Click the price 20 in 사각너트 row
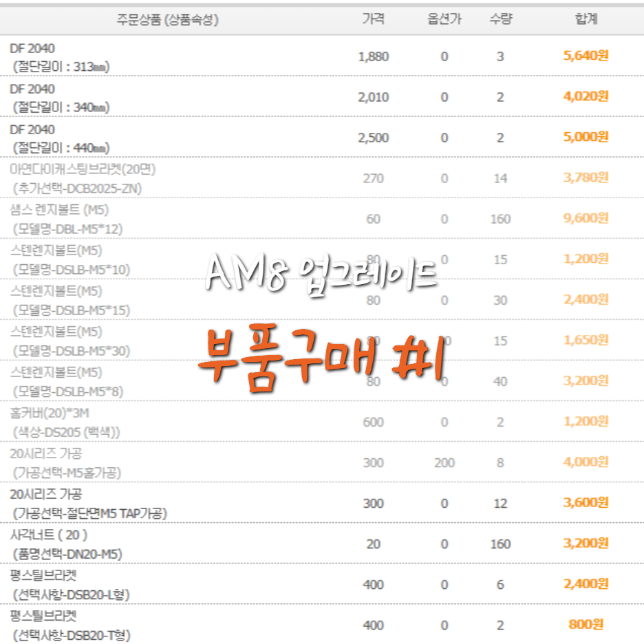 click(x=373, y=544)
